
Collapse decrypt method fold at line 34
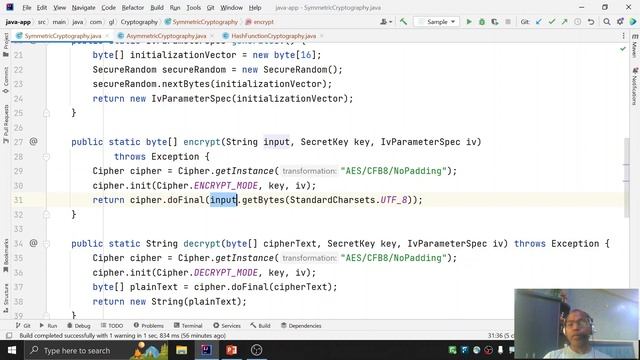[x=46, y=244]
